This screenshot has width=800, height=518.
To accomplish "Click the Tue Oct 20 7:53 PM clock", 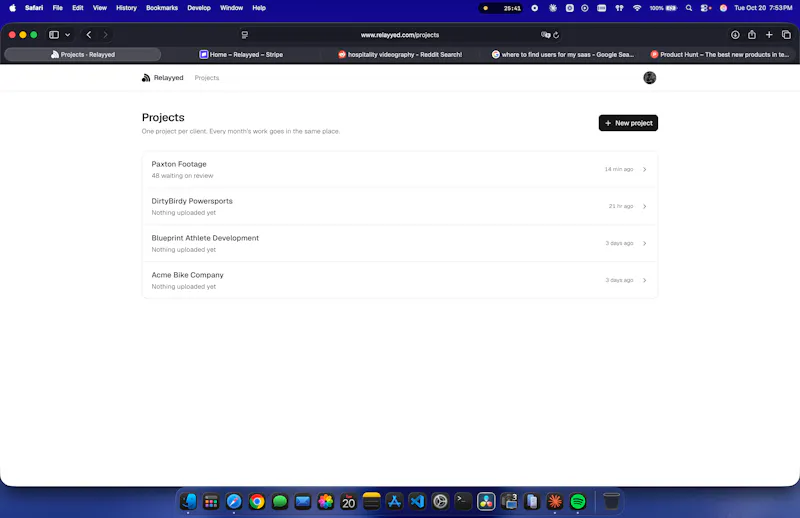I will point(763,8).
